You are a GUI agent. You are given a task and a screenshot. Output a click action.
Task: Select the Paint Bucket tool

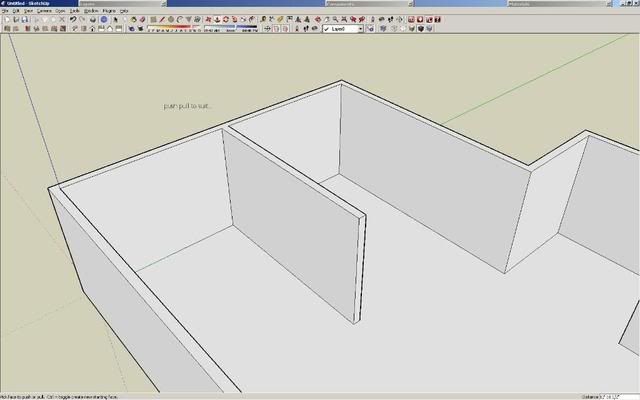[133, 20]
